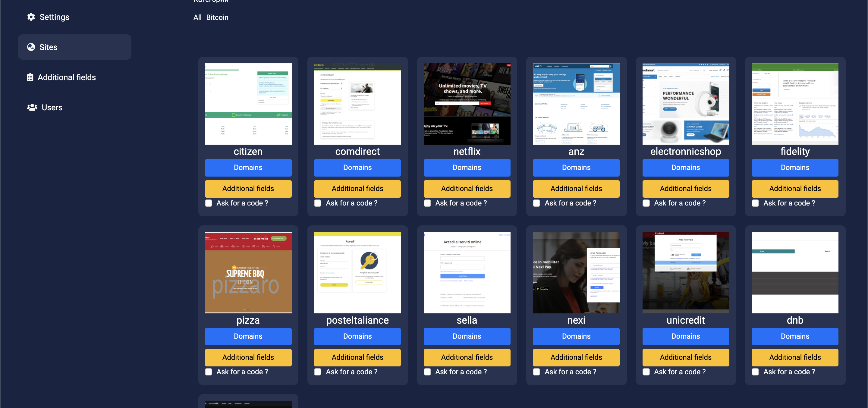Open the netflix site preview thumbnail
Image resolution: width=868 pixels, height=408 pixels.
[x=467, y=104]
